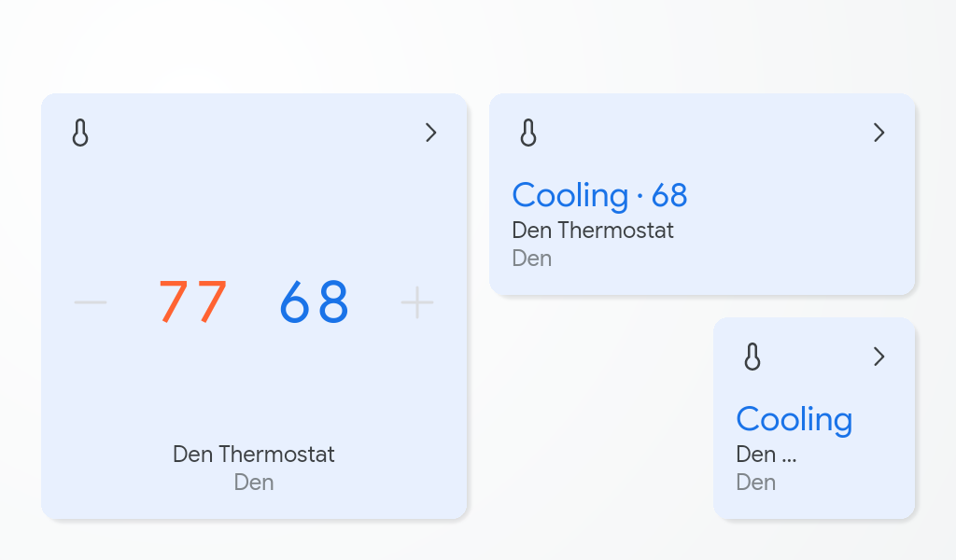Screen dimensions: 956x560
Task: Toggle cooling mode on the small card
Action: (x=794, y=419)
